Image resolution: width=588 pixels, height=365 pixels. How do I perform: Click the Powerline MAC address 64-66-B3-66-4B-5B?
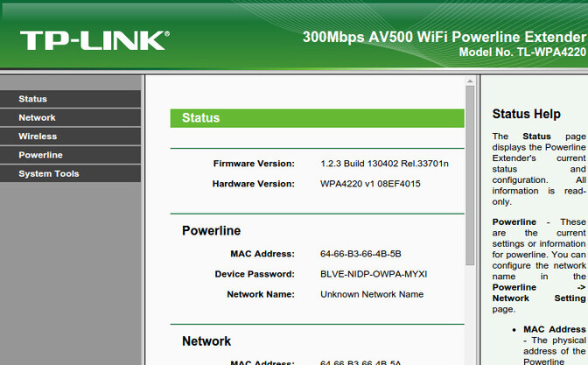360,254
